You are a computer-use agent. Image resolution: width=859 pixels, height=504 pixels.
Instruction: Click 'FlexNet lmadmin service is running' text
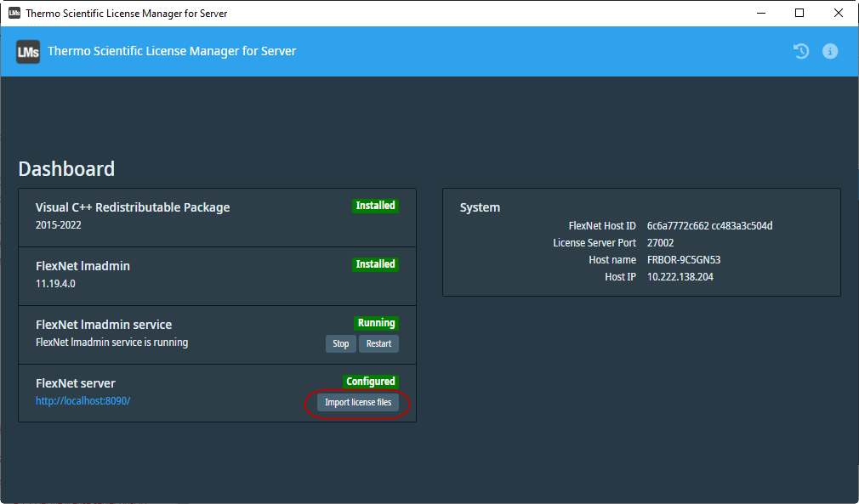pyautogui.click(x=111, y=343)
